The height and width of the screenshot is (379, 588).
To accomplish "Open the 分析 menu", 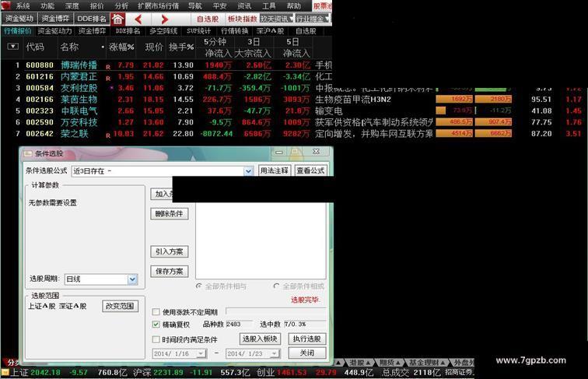I will (x=121, y=6).
